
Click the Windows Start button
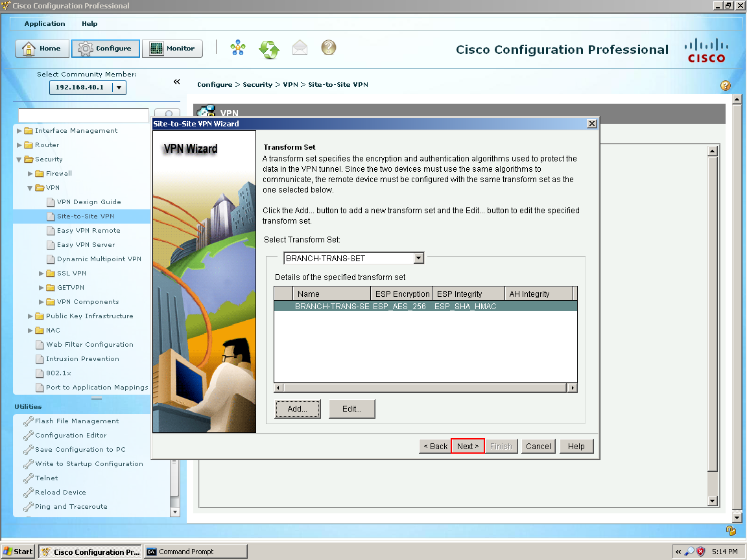[18, 552]
